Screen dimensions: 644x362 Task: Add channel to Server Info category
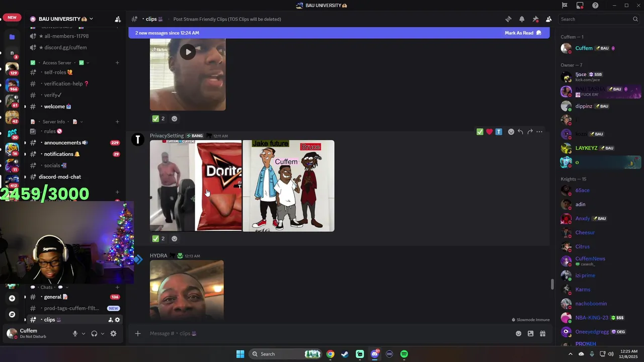pyautogui.click(x=117, y=122)
